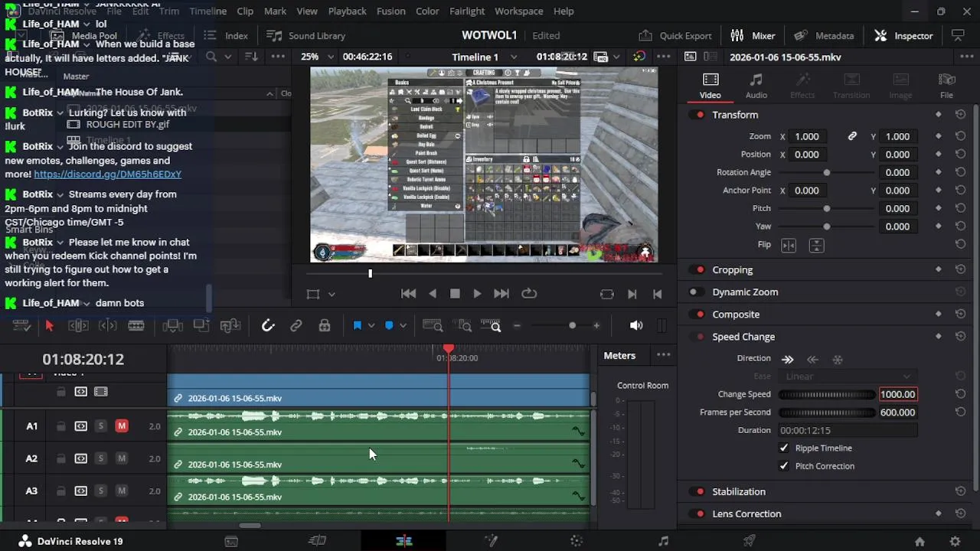Viewport: 980px width, 551px height.
Task: Open the Timeline View Options icon
Action: tap(22, 326)
